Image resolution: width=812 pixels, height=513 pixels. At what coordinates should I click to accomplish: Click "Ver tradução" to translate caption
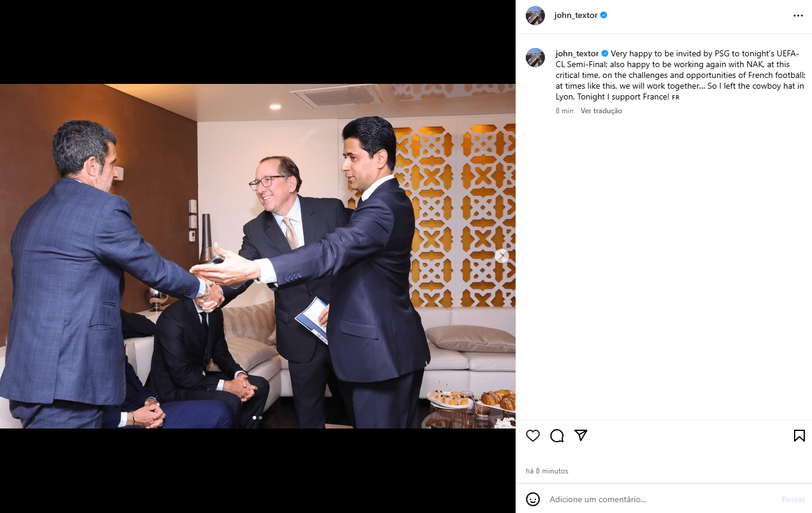pos(601,111)
